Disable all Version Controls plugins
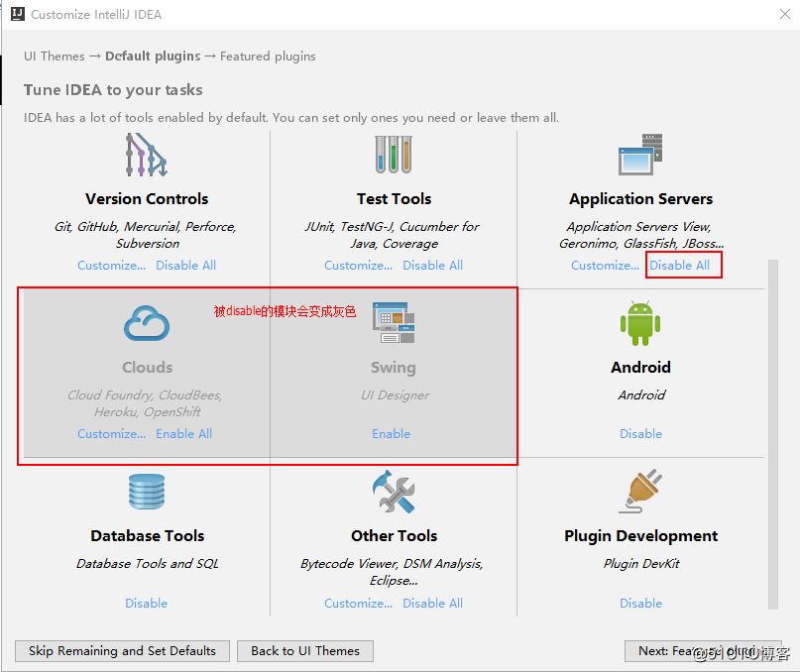This screenshot has width=800, height=672. click(x=186, y=266)
